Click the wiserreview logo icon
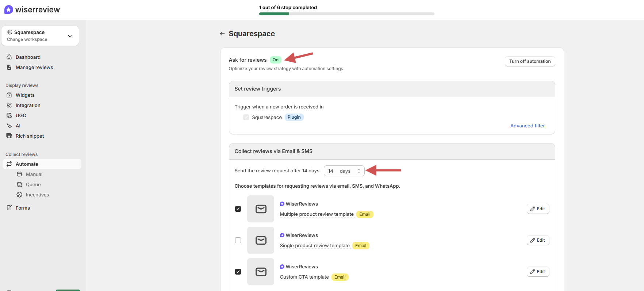Viewport: 644px width, 291px height. 9,9
